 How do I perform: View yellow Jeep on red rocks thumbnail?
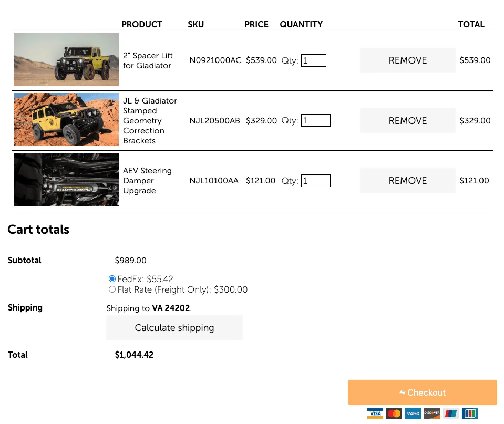pos(66,120)
